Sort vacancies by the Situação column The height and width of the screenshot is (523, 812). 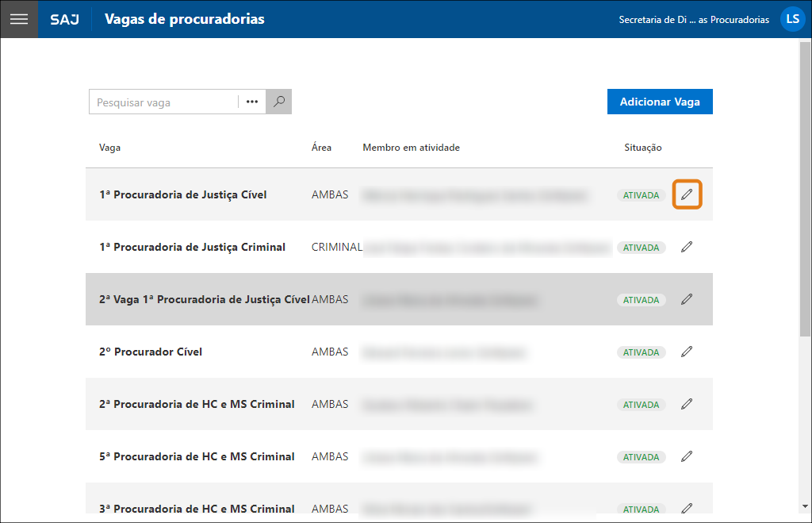click(x=642, y=148)
